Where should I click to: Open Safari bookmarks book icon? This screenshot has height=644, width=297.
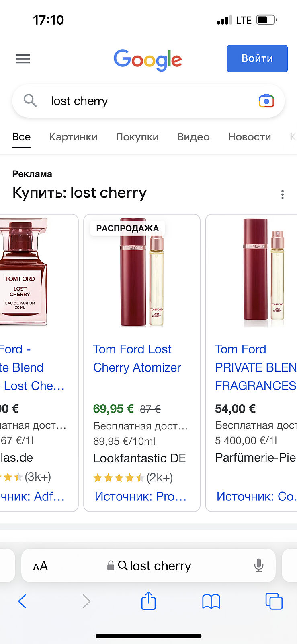click(x=211, y=601)
